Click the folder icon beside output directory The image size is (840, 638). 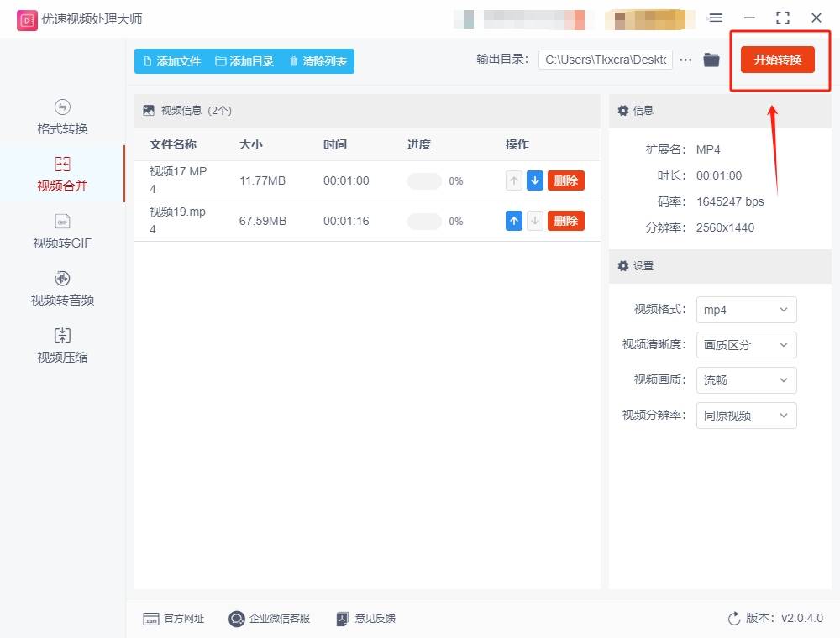point(711,60)
